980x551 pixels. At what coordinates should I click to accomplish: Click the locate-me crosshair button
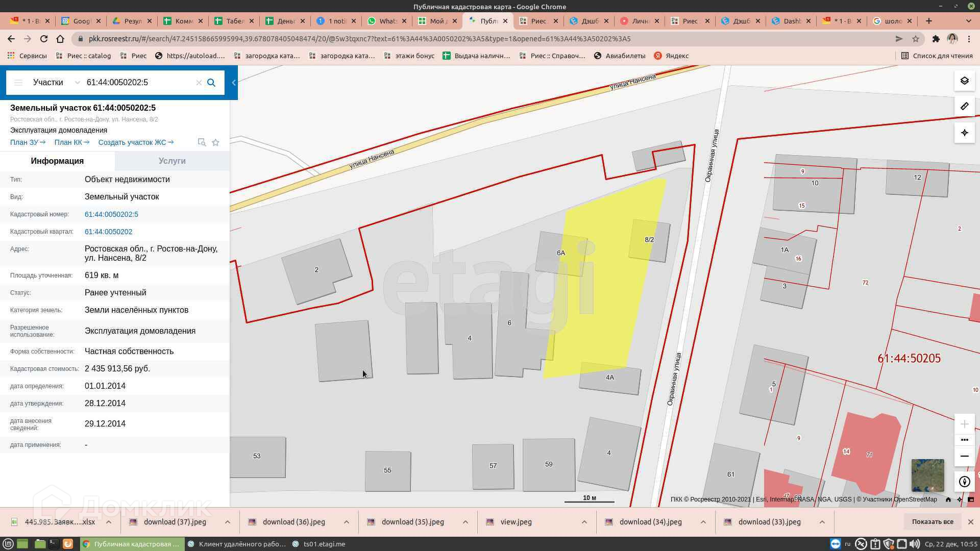pos(964,133)
